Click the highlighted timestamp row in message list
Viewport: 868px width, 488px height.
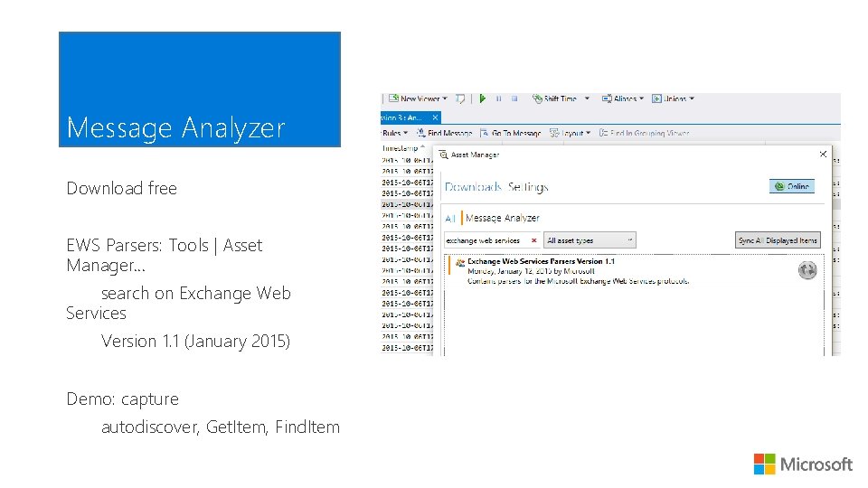pyautogui.click(x=407, y=204)
